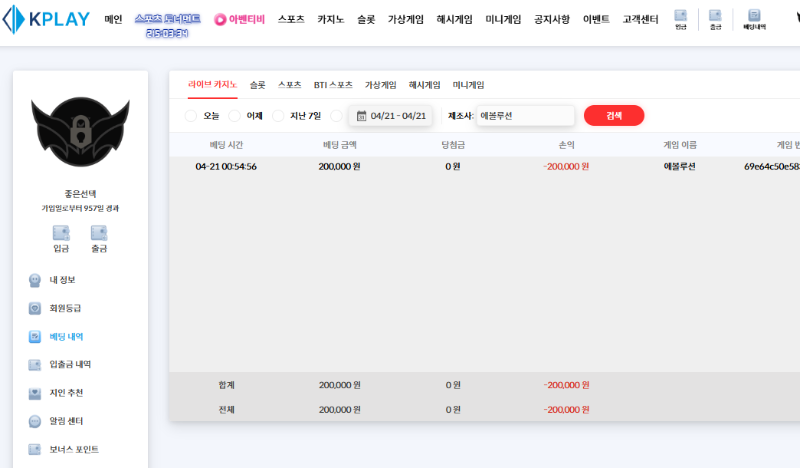Open 카지노 in the top navigation
This screenshot has height=468, width=800.
click(x=331, y=19)
